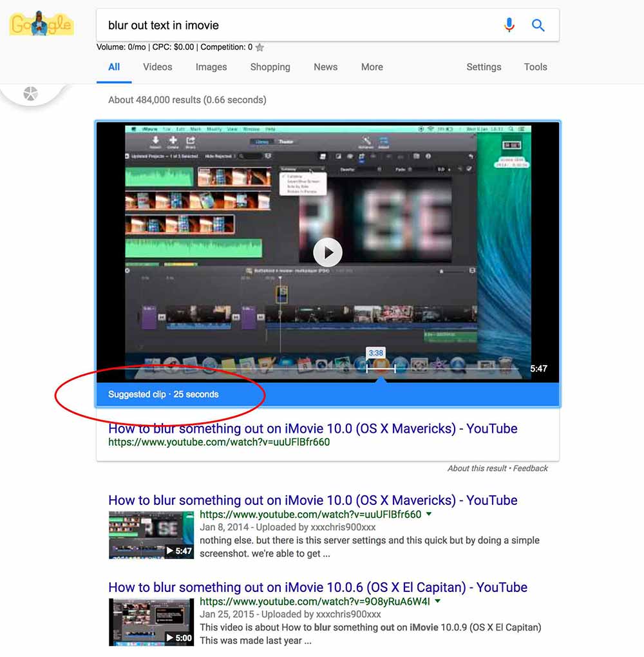Click the blue magnifier search icon
This screenshot has height=657, width=644.
pos(538,25)
